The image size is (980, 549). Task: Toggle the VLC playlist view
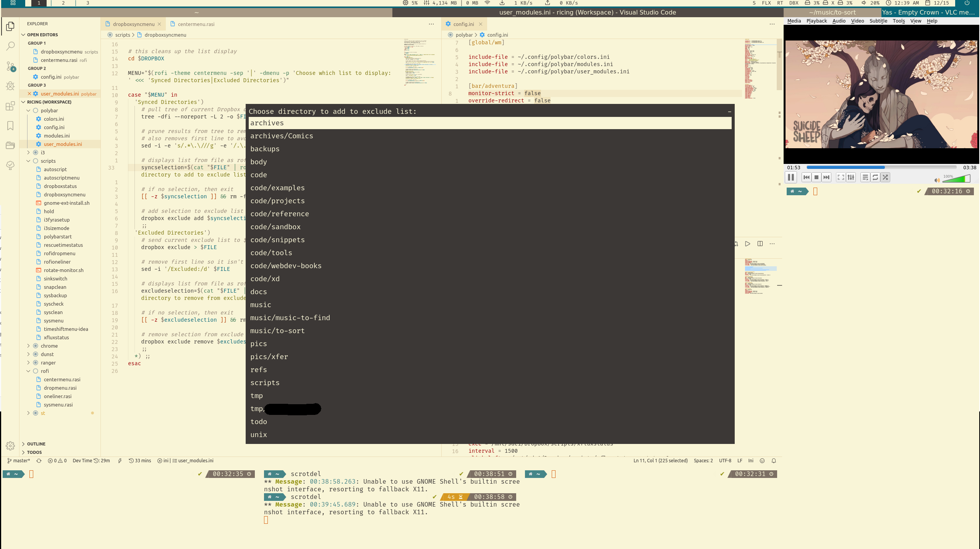pos(865,177)
